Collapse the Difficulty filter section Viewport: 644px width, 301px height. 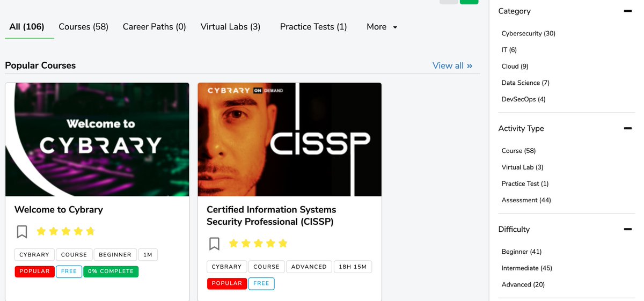627,230
